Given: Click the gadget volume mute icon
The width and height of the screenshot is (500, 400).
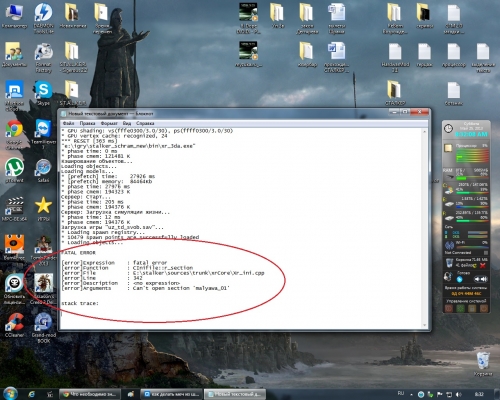Looking at the screenshot, I should [x=481, y=279].
